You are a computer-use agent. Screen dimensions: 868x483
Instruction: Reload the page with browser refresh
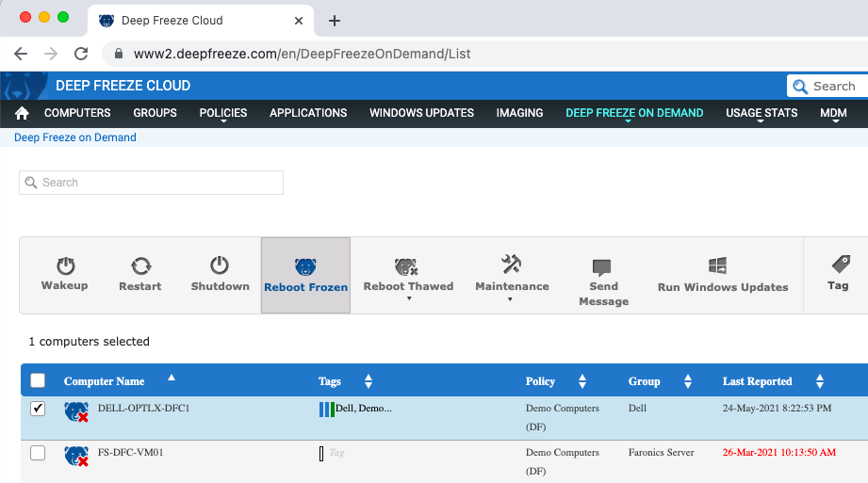click(81, 54)
